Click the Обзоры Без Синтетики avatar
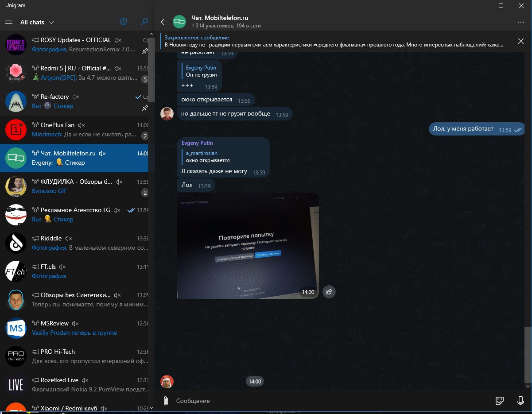The height and width of the screenshot is (414, 532). 16,300
